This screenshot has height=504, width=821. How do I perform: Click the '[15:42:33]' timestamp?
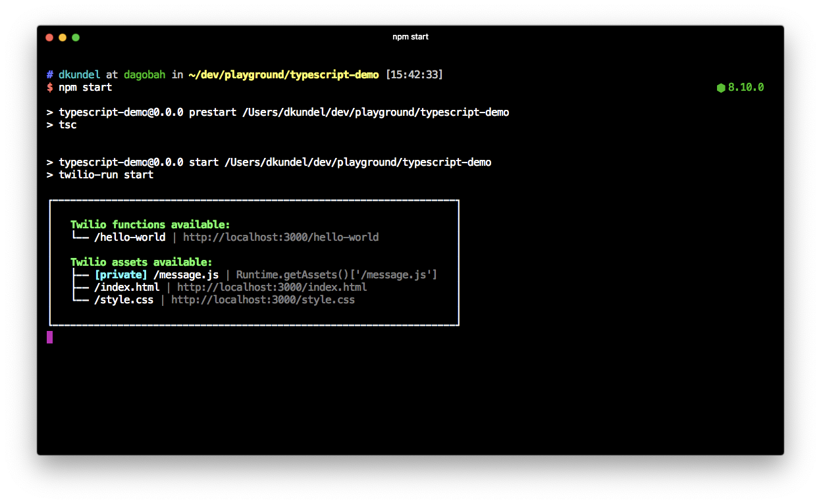click(x=414, y=74)
